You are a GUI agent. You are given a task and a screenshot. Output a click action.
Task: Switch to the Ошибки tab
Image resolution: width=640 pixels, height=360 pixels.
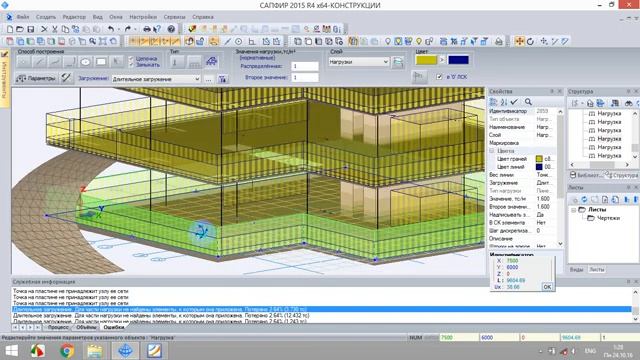(113, 327)
